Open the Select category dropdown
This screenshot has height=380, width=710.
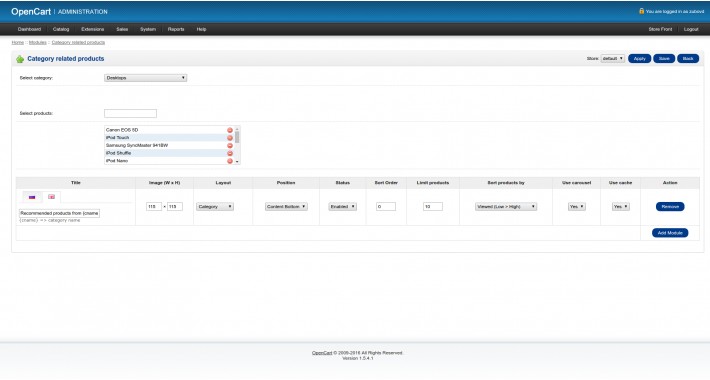(x=145, y=78)
